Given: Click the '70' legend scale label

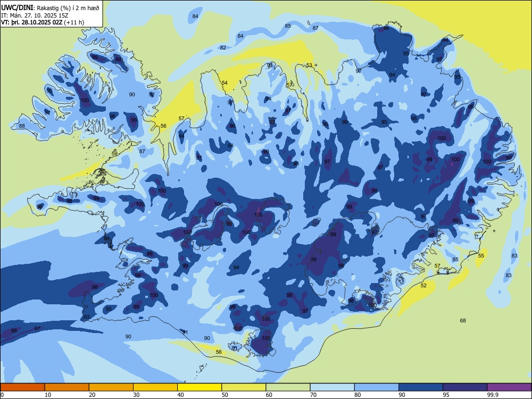Looking at the screenshot, I should (x=313, y=395).
